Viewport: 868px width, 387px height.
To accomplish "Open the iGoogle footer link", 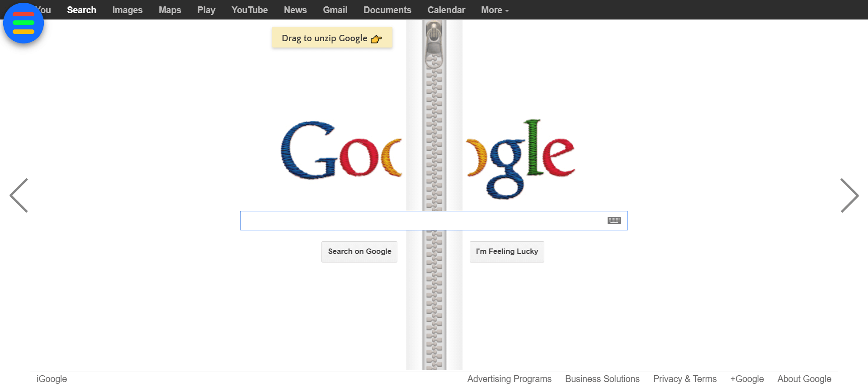I will (52, 379).
